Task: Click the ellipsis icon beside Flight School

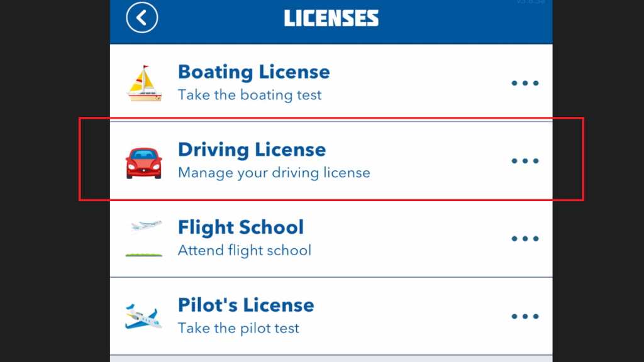Action: (x=525, y=238)
